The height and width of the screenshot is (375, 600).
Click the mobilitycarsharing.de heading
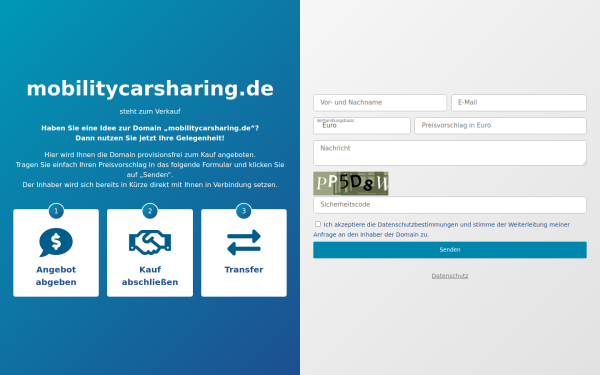(150, 89)
